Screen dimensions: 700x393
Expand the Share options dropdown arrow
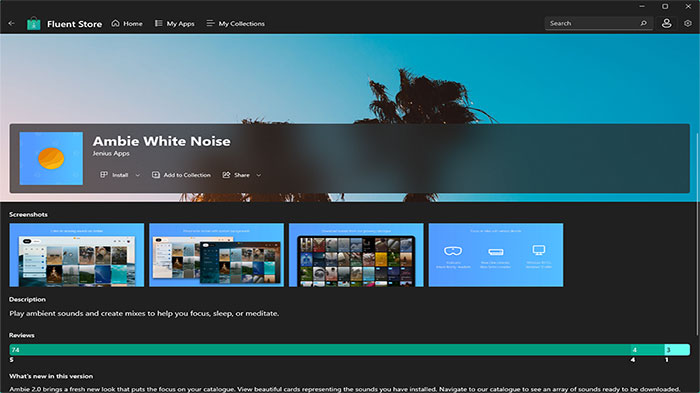[x=258, y=175]
